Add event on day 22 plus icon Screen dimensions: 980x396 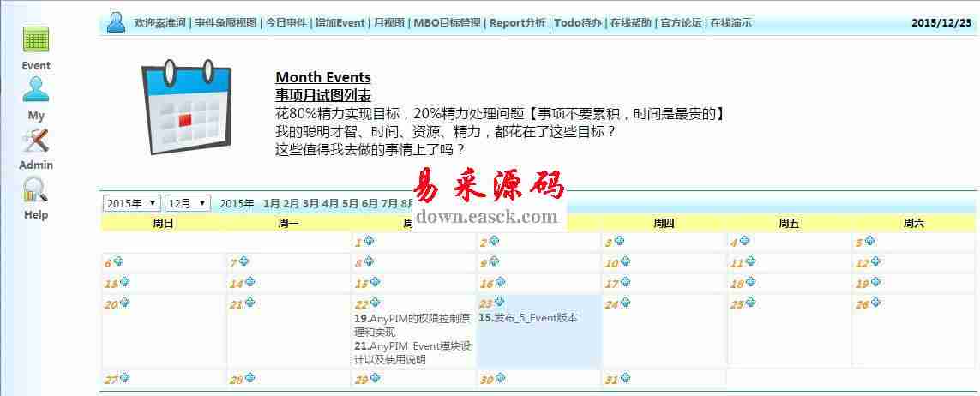tap(375, 303)
